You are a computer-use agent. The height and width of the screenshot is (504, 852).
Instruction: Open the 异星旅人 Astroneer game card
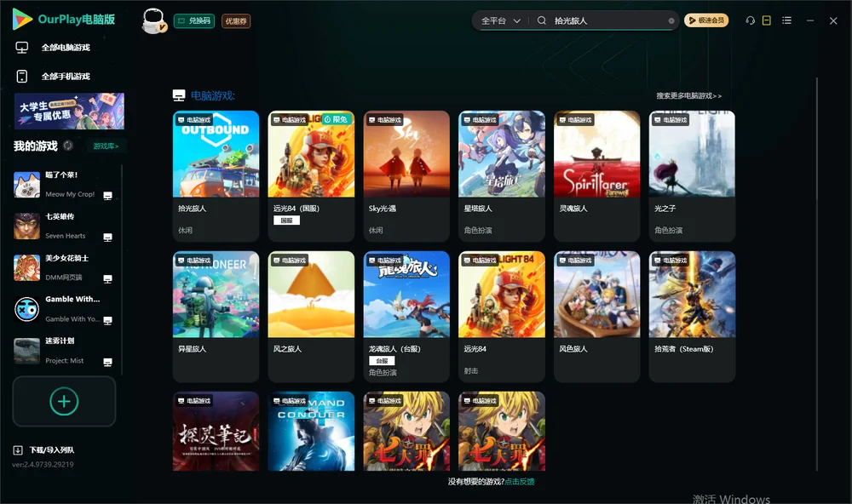(x=216, y=317)
